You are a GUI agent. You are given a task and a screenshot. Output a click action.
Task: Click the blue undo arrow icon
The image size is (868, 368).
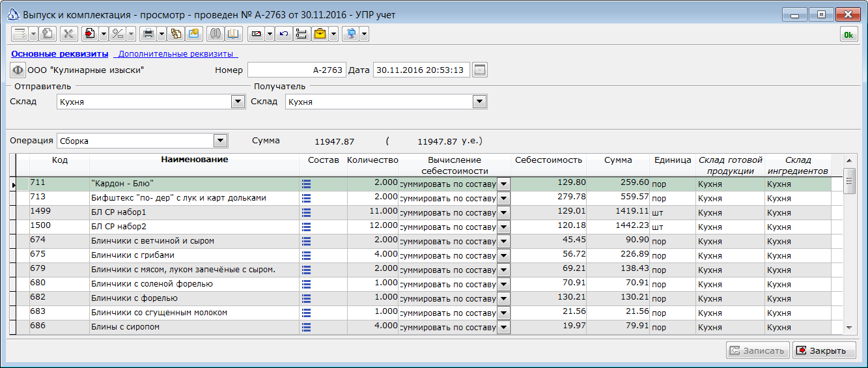283,34
